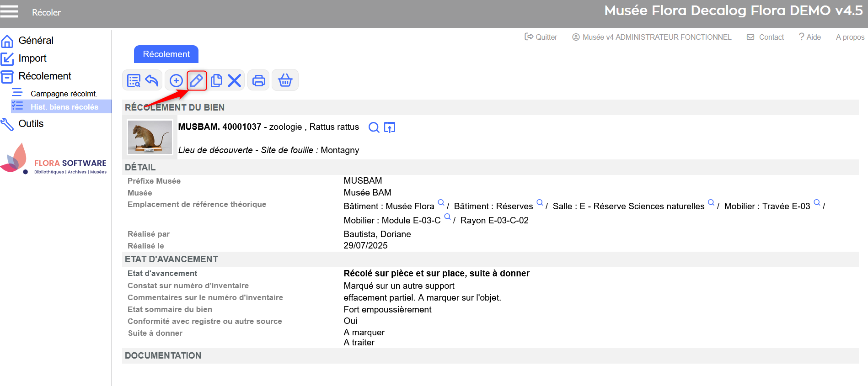Open Général in the sidebar

pyautogui.click(x=36, y=41)
